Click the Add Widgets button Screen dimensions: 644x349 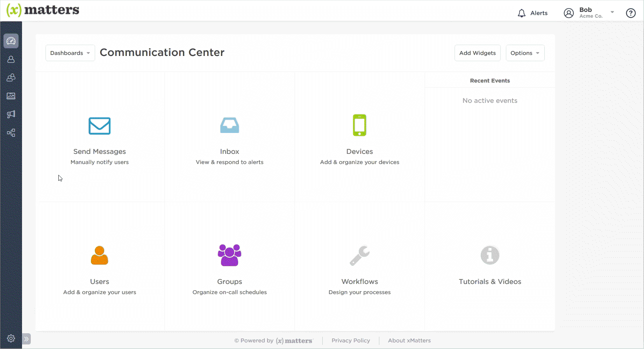click(478, 53)
